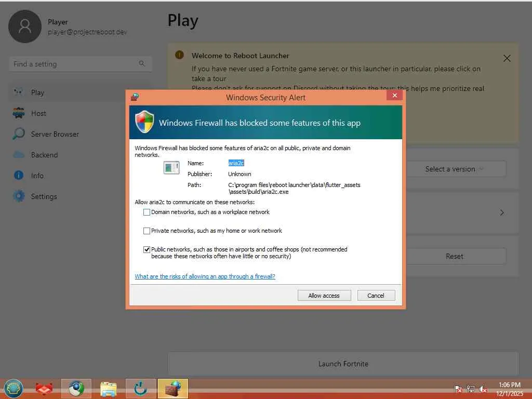Viewport: 532px width, 399px height.
Task: Dismiss the Welcome to Reboot Launcher banner
Action: (x=507, y=58)
